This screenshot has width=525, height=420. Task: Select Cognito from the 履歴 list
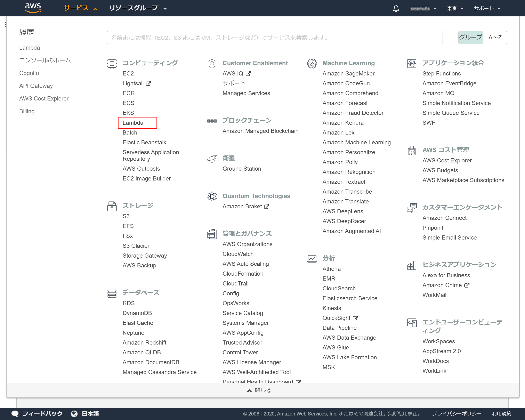(x=29, y=73)
